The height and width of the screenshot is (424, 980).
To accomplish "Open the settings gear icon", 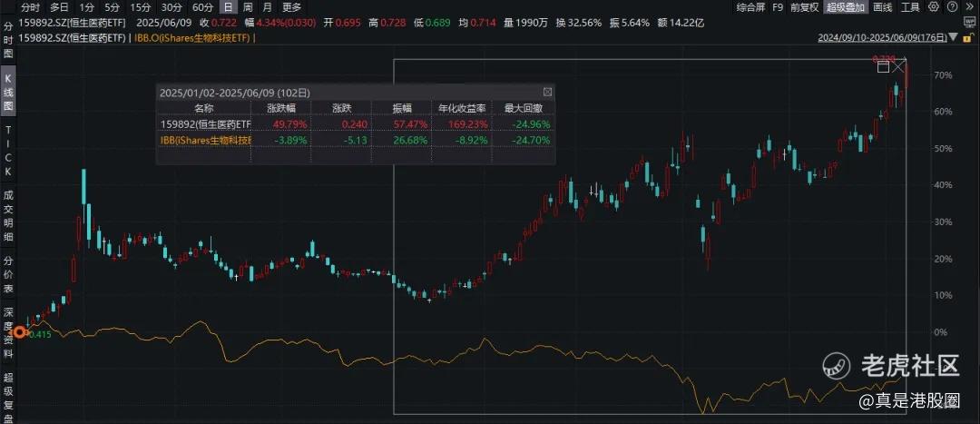I will (933, 7).
